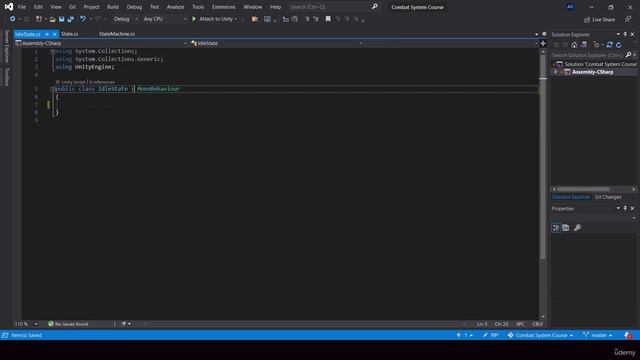Open the Edit menu
This screenshot has width=640, height=360.
point(38,7)
